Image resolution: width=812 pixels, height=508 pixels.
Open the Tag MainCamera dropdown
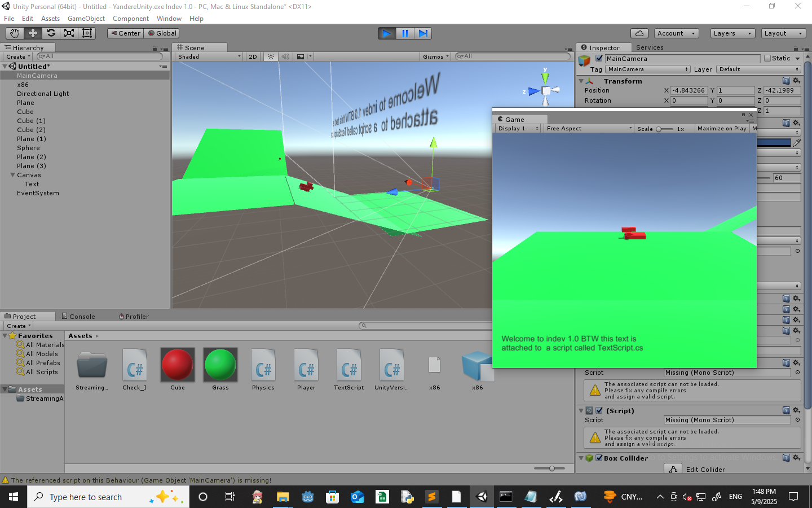[x=648, y=69]
